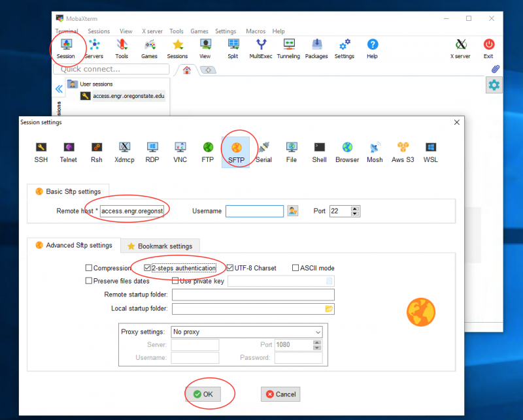This screenshot has width=523, height=420.
Task: Click the MultiExec toolbar icon
Action: coord(261,48)
